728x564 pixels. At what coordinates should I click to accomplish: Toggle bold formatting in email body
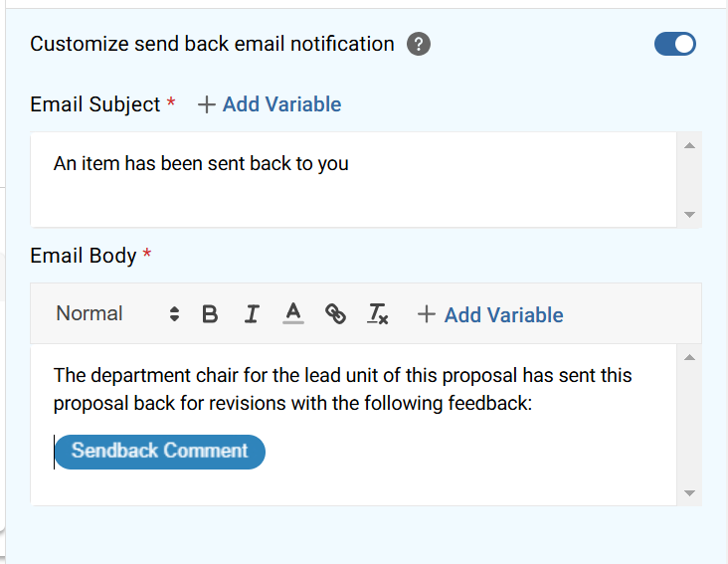(210, 314)
